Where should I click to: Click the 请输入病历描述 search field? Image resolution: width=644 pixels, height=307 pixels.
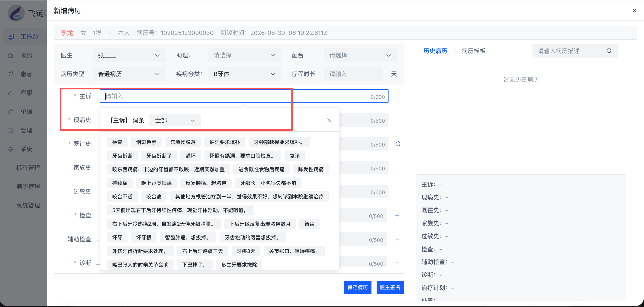coord(575,51)
